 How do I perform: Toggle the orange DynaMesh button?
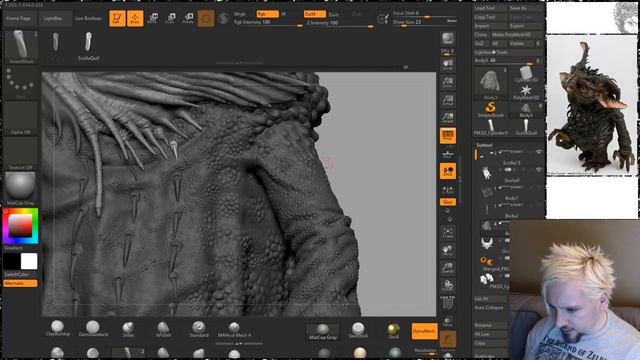424,331
